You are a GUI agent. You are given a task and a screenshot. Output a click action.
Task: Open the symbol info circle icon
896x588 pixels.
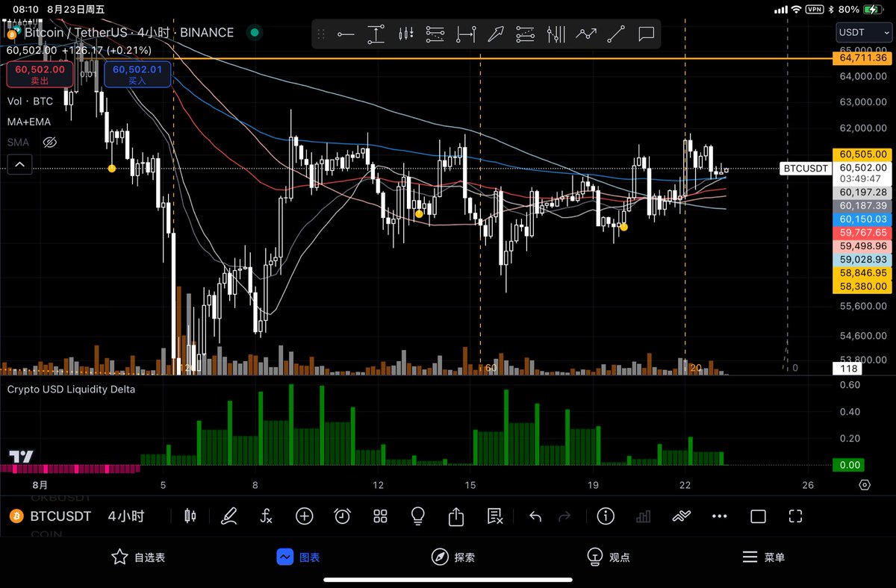point(605,516)
